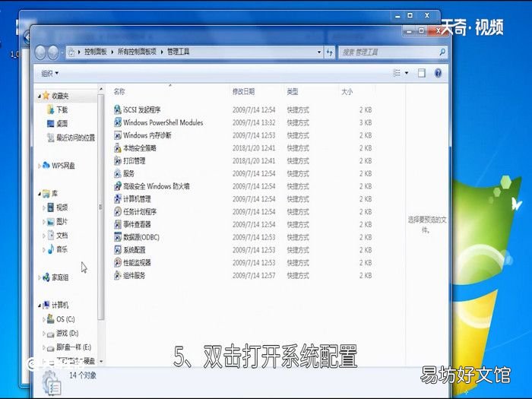Select 文档 library
The width and height of the screenshot is (532, 399).
pyautogui.click(x=57, y=236)
